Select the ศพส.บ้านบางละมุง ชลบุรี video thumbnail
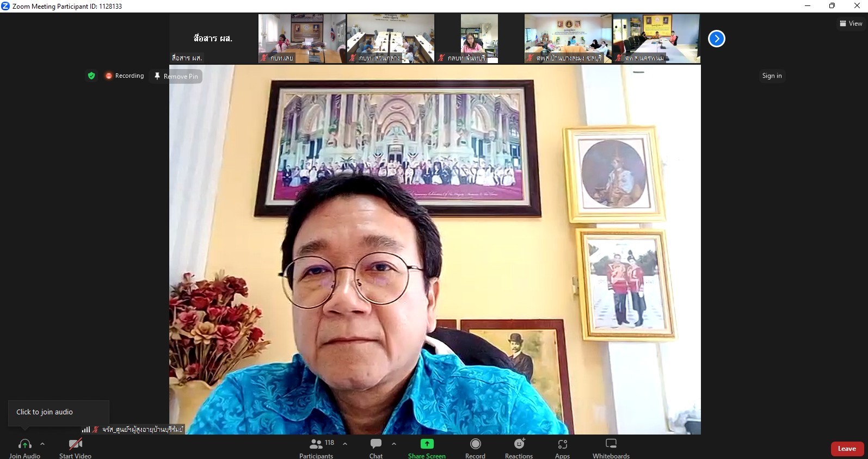 click(x=568, y=39)
